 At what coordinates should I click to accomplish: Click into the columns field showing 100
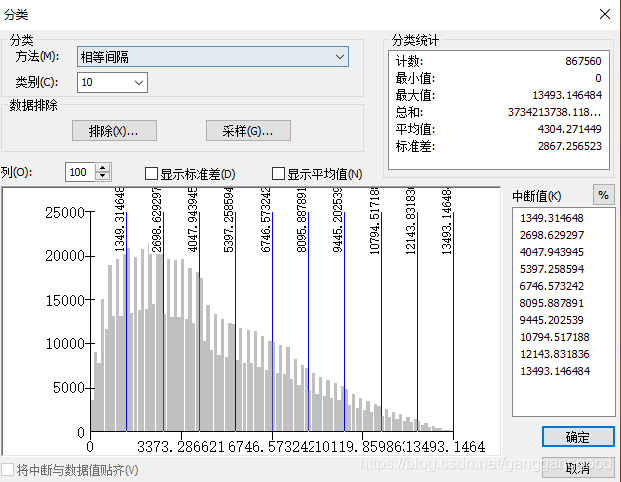click(80, 172)
